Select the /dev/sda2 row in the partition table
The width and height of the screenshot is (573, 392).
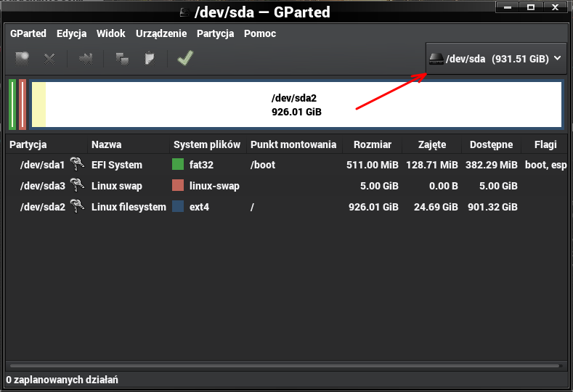(x=286, y=207)
